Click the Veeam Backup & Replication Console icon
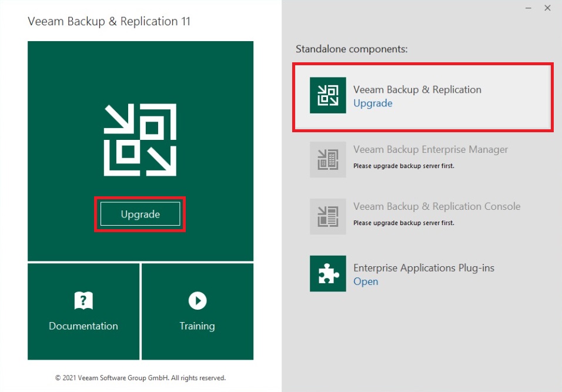This screenshot has height=392, width=562. pos(328,216)
